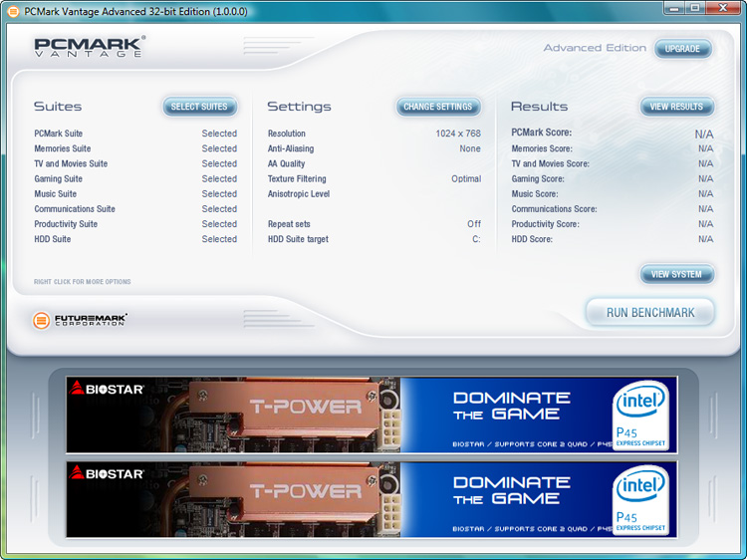Click the Advanced Edition label

click(x=595, y=48)
